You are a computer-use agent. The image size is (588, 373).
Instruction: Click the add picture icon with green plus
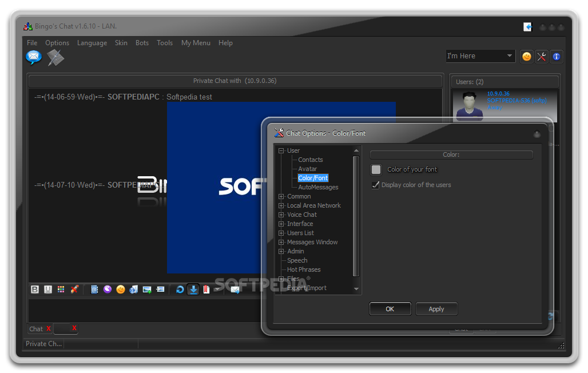pyautogui.click(x=147, y=289)
